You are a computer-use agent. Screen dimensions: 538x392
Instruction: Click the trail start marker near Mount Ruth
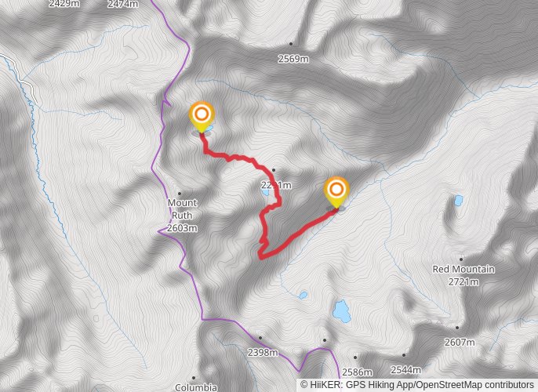pyautogui.click(x=202, y=117)
